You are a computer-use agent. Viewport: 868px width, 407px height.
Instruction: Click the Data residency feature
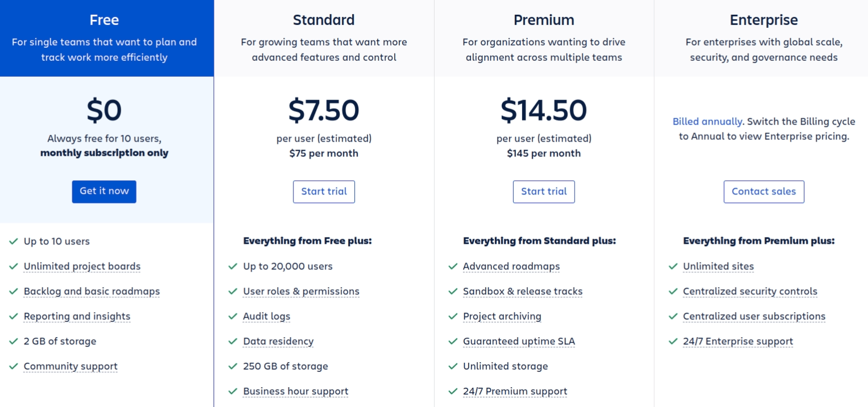[x=278, y=341]
